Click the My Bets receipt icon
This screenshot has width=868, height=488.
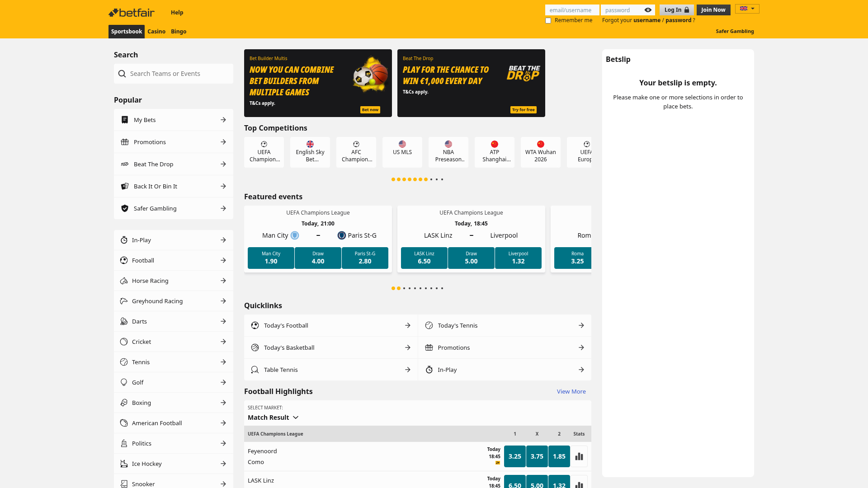pos(125,120)
